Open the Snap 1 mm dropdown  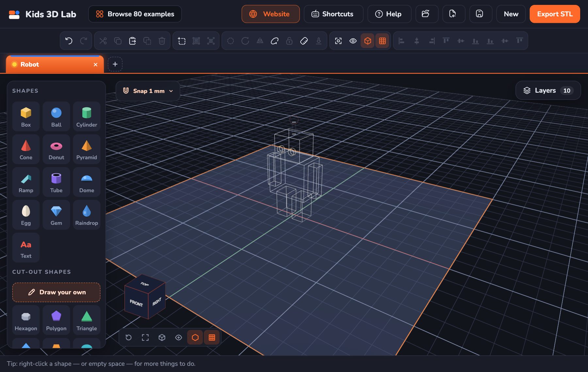[x=148, y=91]
